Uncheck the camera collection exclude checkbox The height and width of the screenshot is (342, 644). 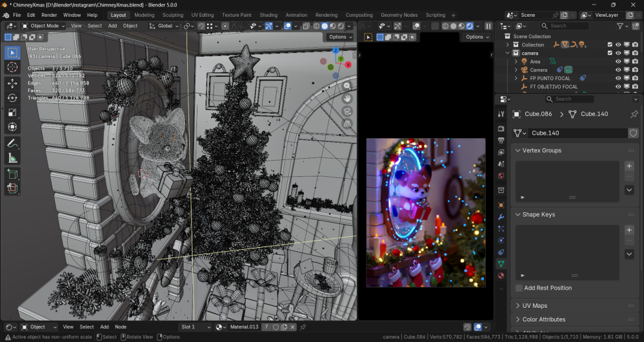pos(609,53)
